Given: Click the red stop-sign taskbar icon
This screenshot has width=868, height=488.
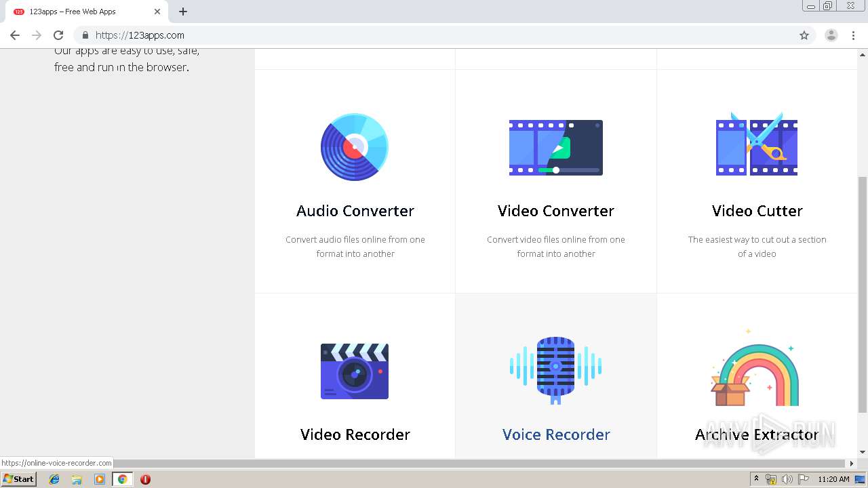Looking at the screenshot, I should point(145,479).
